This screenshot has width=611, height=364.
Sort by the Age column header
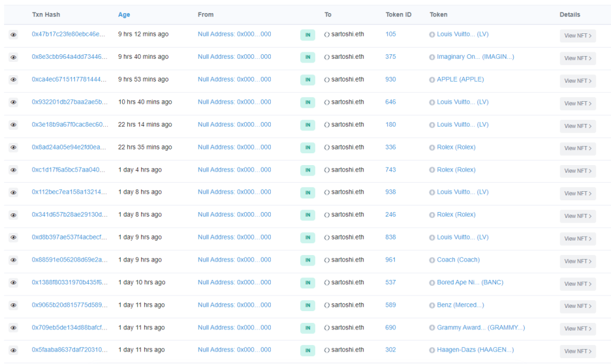tap(124, 14)
